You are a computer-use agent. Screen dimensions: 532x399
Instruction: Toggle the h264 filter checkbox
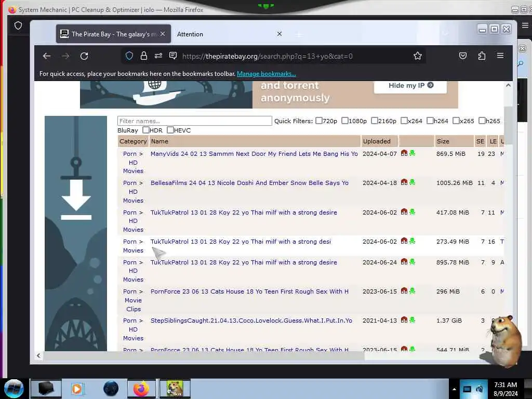(x=430, y=121)
